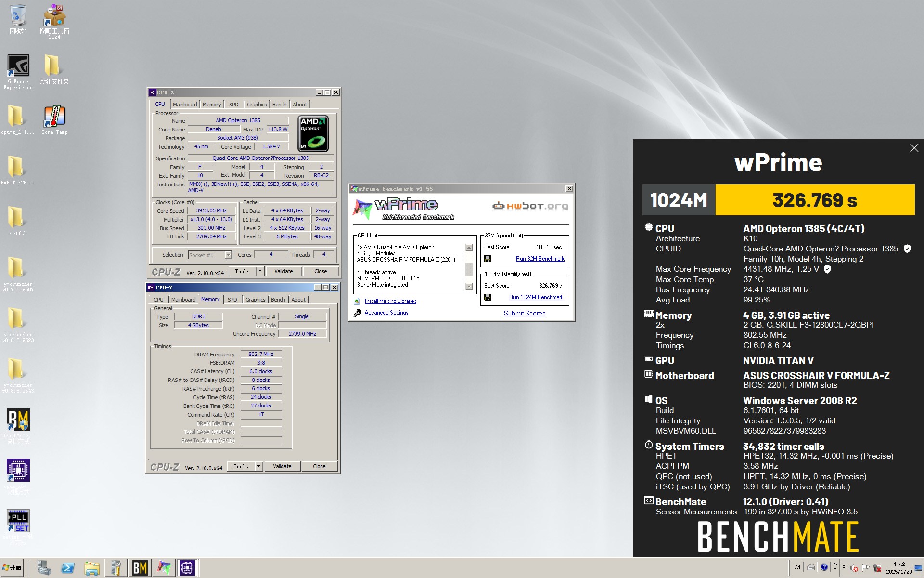The width and height of the screenshot is (924, 578).
Task: Select the setfsb folder icon
Action: pos(18,221)
